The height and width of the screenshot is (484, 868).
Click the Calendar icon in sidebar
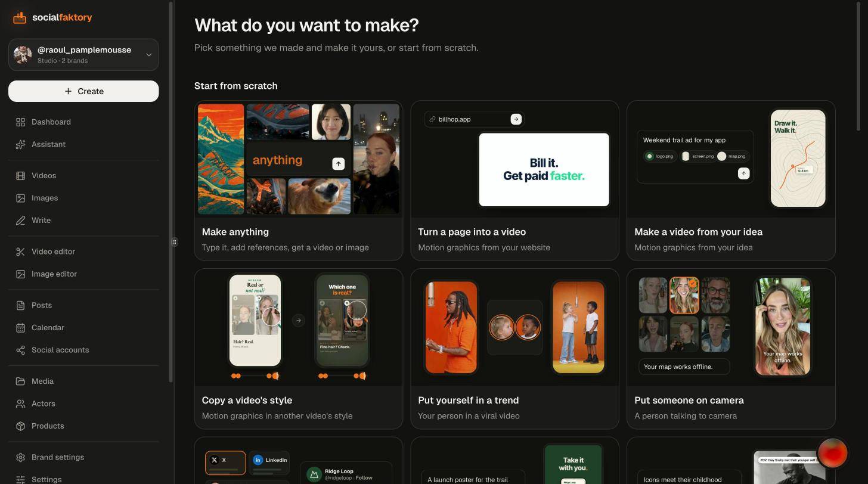(x=20, y=328)
